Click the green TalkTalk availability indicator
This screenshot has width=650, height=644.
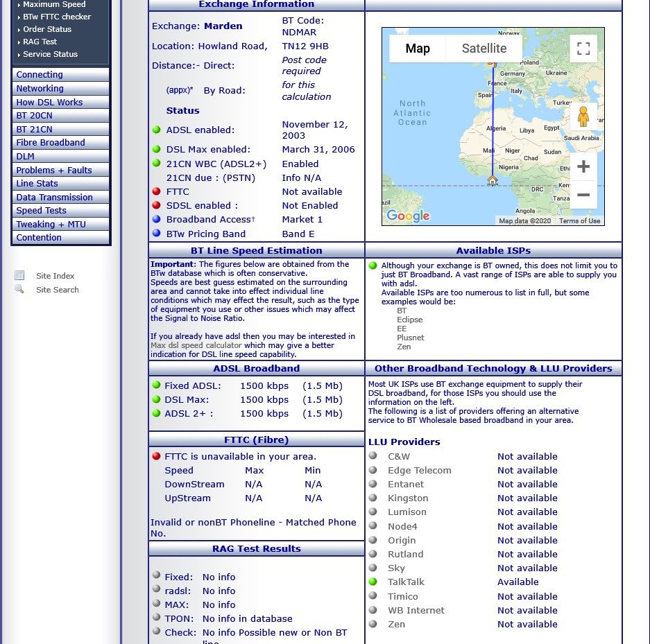click(x=373, y=582)
